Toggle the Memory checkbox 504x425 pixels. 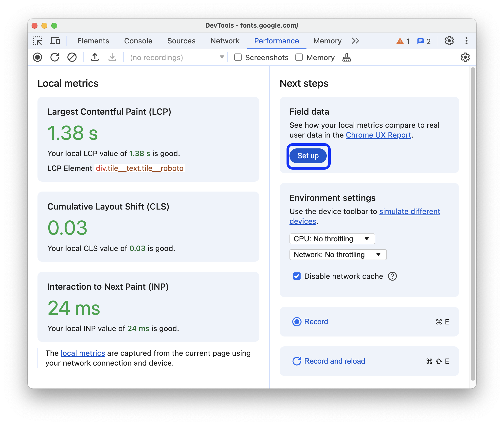[300, 58]
